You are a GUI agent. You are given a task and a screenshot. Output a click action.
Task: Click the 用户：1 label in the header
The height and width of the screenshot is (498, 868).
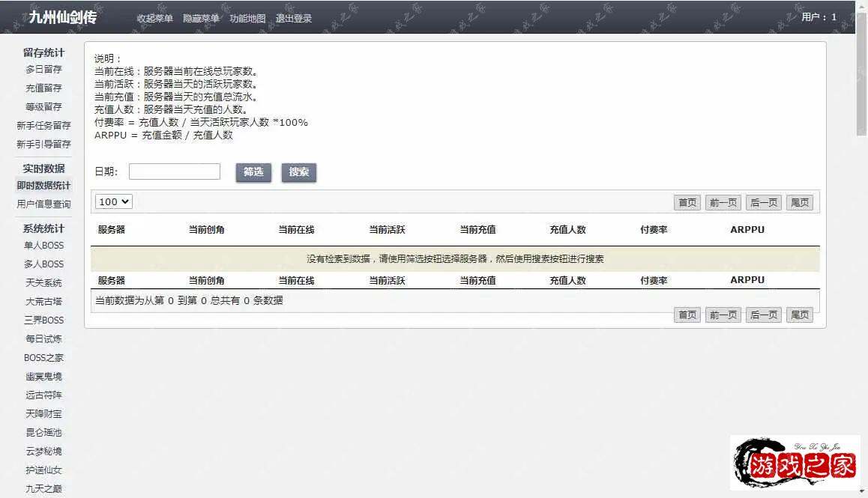[x=819, y=17]
